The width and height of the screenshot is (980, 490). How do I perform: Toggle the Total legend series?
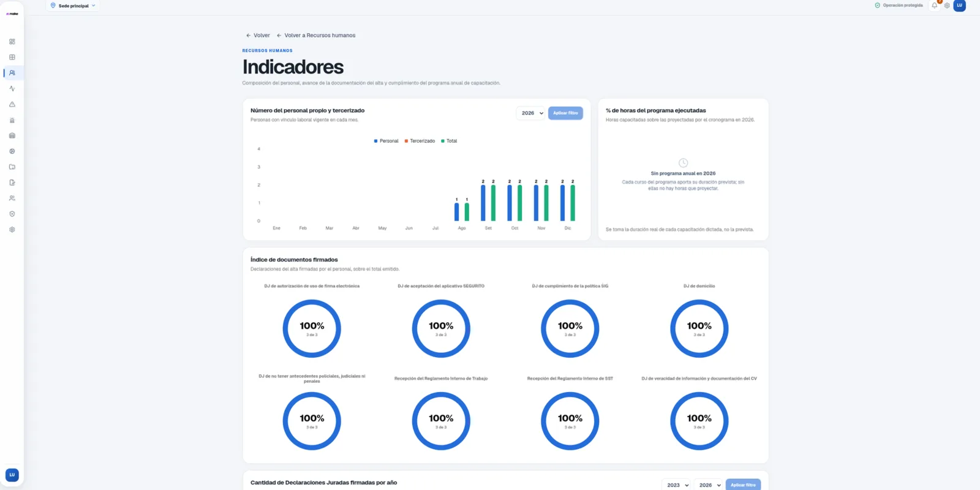point(449,141)
